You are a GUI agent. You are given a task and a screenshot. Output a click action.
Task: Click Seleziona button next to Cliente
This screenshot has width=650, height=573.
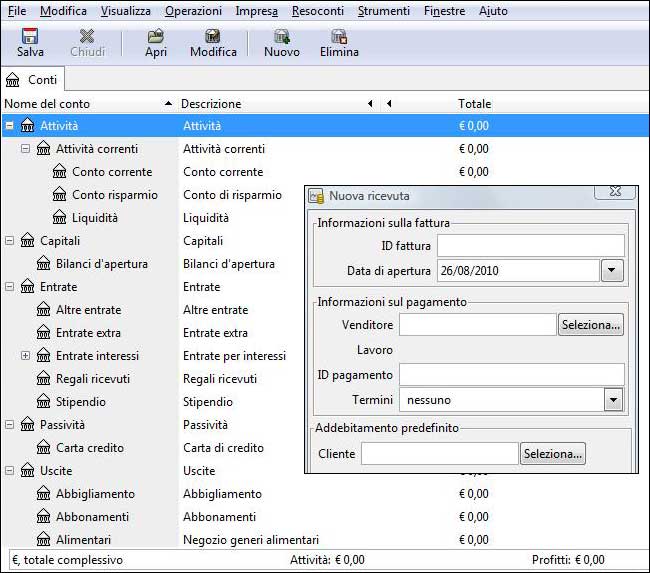point(552,454)
